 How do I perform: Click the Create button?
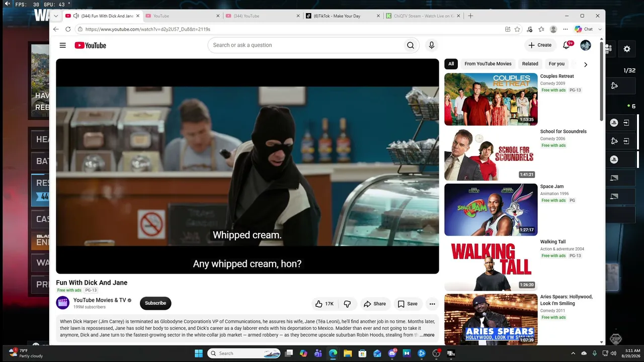pos(540,45)
